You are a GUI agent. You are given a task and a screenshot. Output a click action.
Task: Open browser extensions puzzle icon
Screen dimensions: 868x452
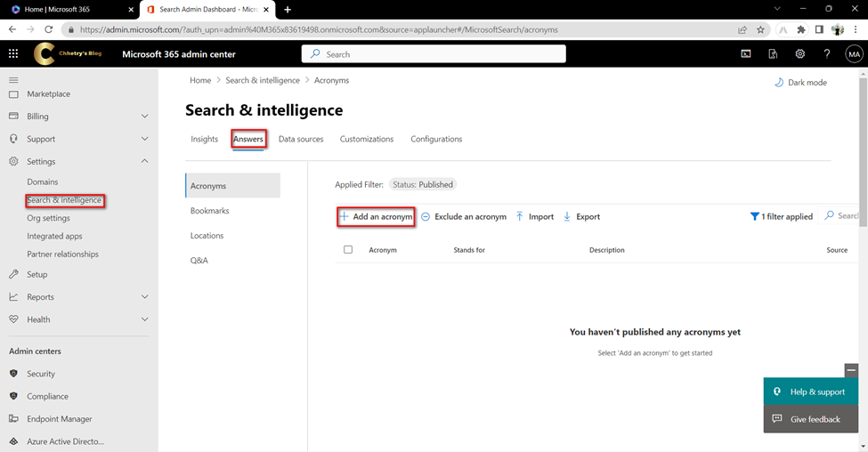pos(800,30)
